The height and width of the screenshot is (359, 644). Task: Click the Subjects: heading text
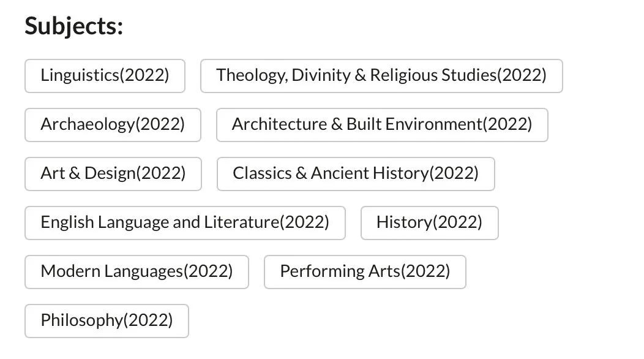coord(73,26)
